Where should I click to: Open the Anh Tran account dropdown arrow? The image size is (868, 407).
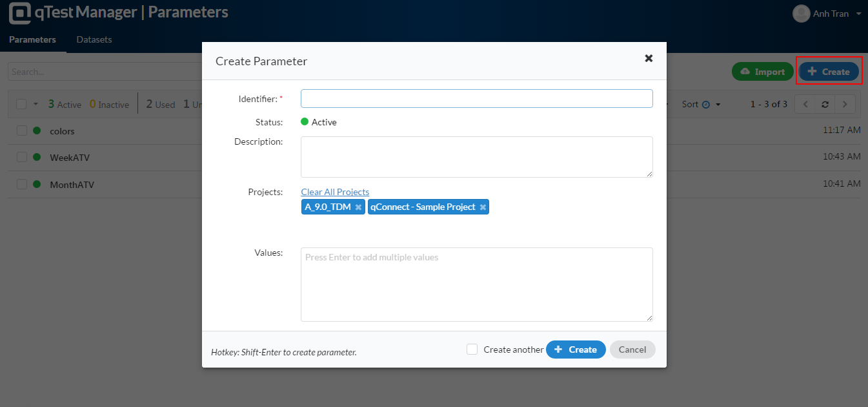pos(858,14)
